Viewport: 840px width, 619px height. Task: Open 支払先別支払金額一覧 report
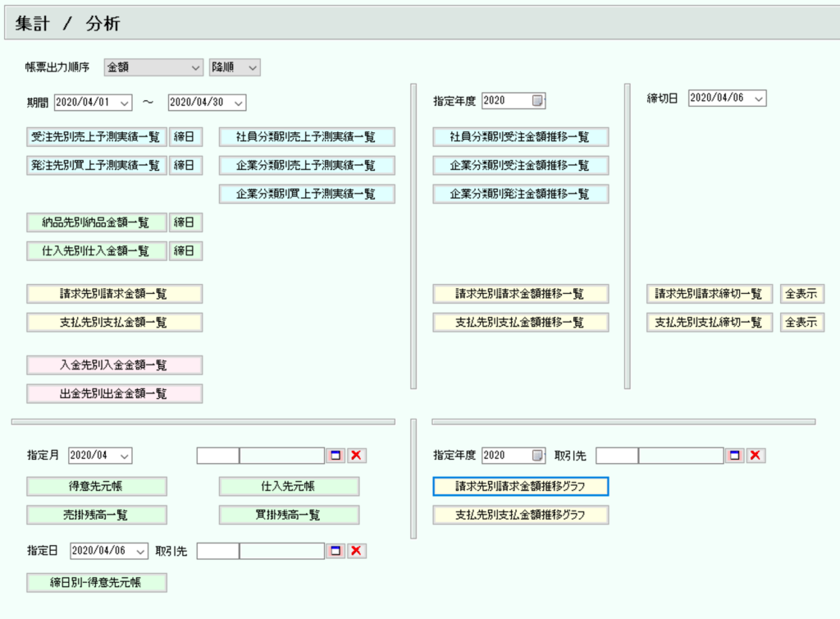pos(114,322)
